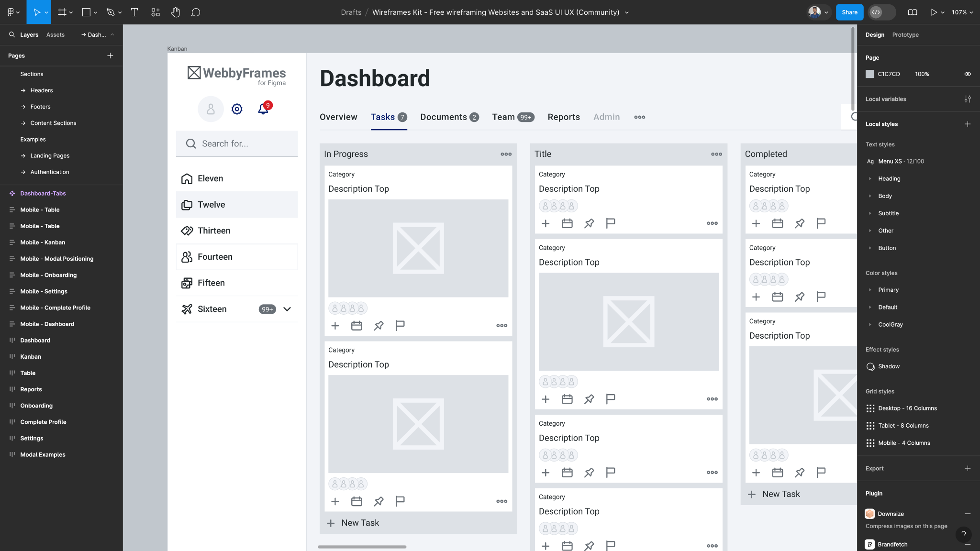Select the Mobile - Kanban page
This screenshot has width=980, height=551.
[x=43, y=242]
